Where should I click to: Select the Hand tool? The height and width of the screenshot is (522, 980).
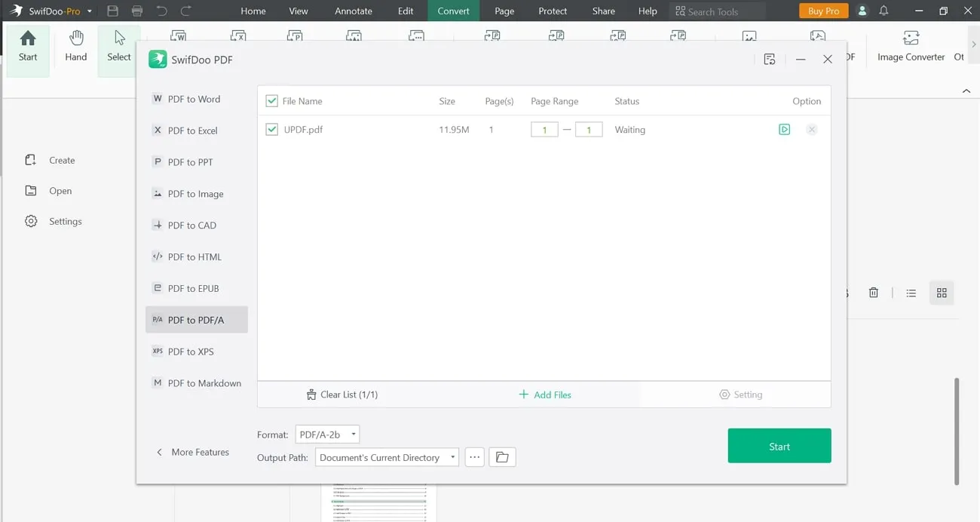click(x=76, y=47)
